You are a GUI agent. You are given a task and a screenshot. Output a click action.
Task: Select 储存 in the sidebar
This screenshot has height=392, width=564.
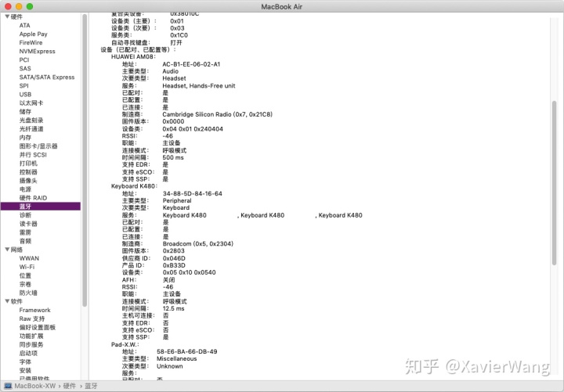tap(25, 111)
